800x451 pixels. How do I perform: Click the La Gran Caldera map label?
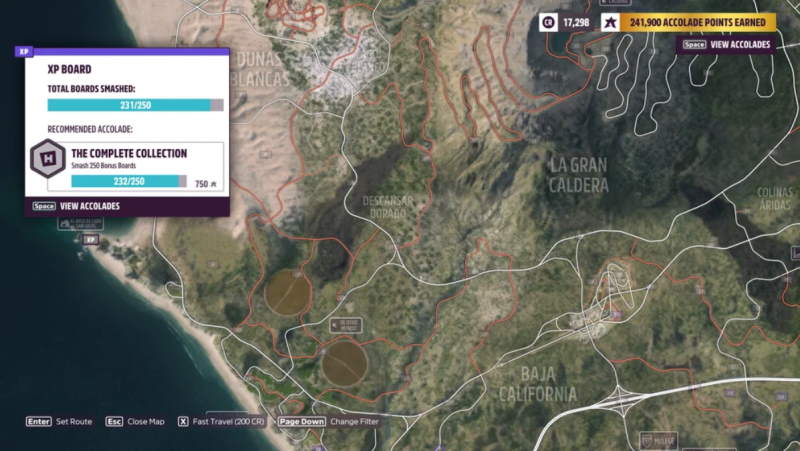coord(579,175)
